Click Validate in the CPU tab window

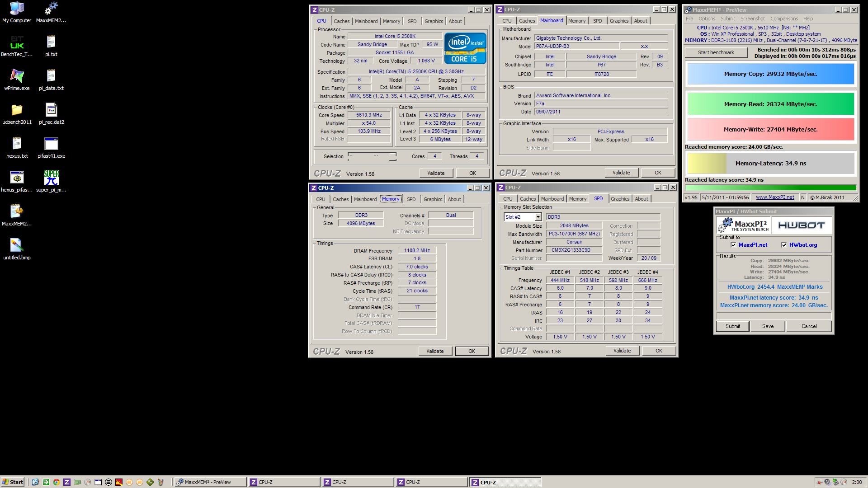click(x=436, y=173)
